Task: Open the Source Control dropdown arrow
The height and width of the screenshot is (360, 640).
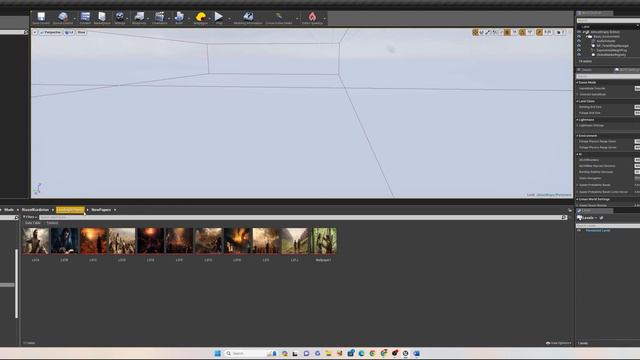Action: pos(74,18)
